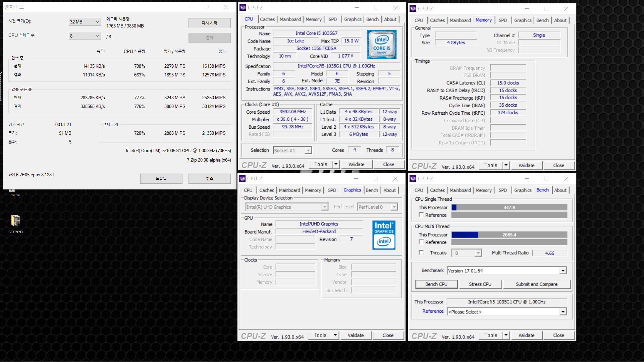Click CPU-Z title icon in Graphics window
This screenshot has width=644, height=362.
(x=242, y=178)
